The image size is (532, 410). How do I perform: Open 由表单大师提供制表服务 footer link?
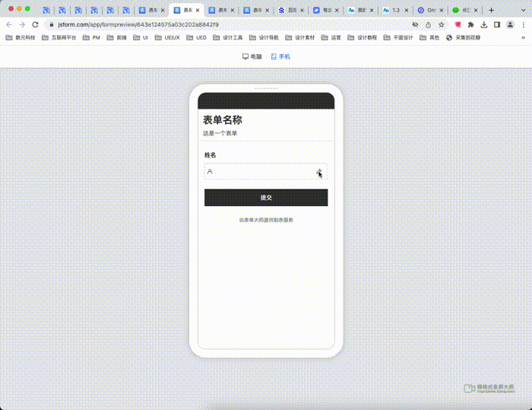(x=266, y=220)
